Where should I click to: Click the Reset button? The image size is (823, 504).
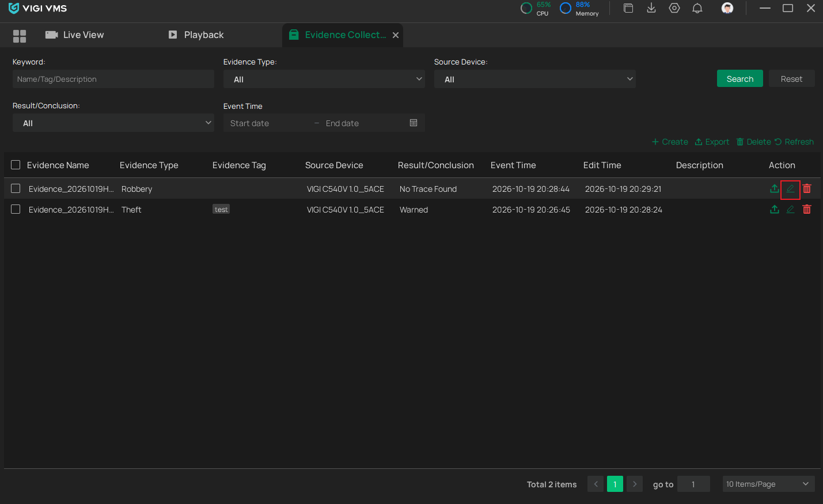point(791,78)
